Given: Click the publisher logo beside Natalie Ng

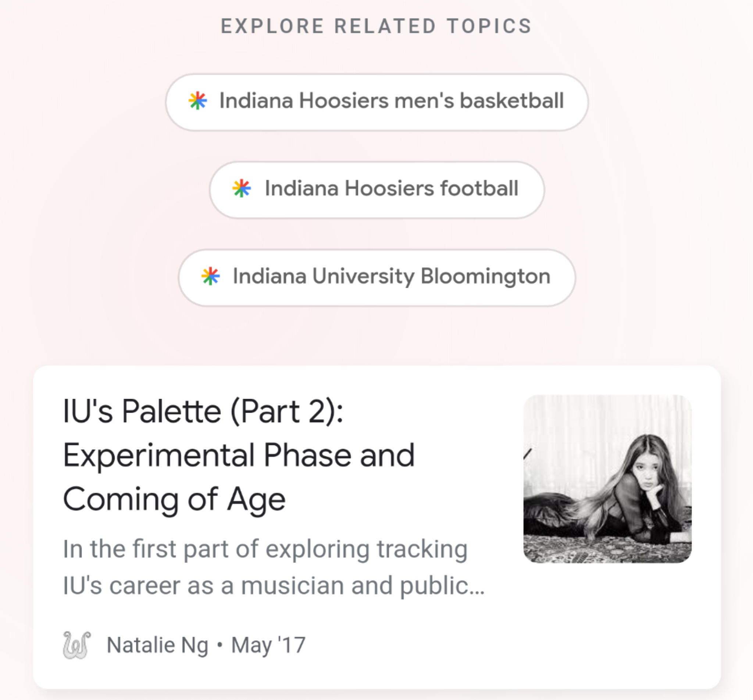Looking at the screenshot, I should pyautogui.click(x=76, y=645).
